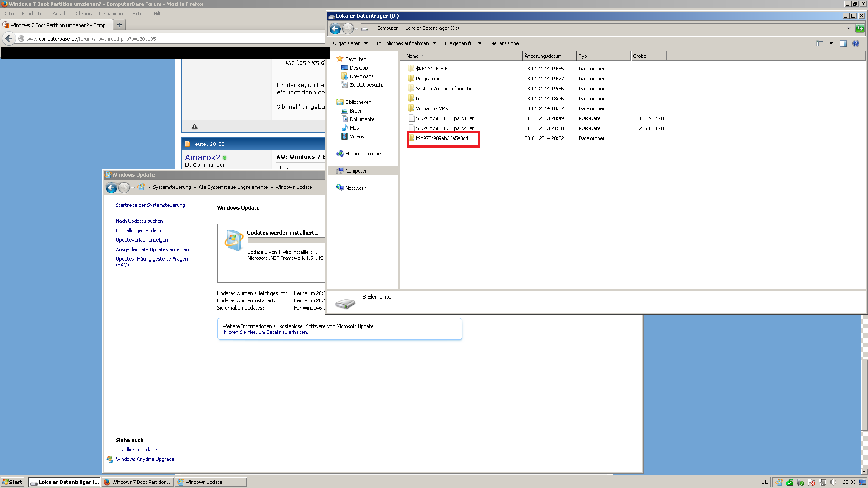The height and width of the screenshot is (488, 868).
Task: Toggle the Explorer preview pane icon
Action: pyautogui.click(x=843, y=43)
